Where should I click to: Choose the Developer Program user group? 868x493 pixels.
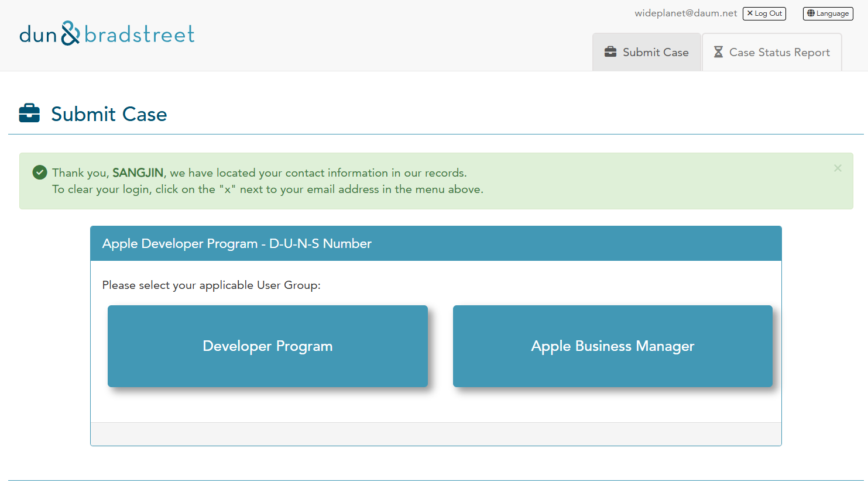(x=267, y=346)
